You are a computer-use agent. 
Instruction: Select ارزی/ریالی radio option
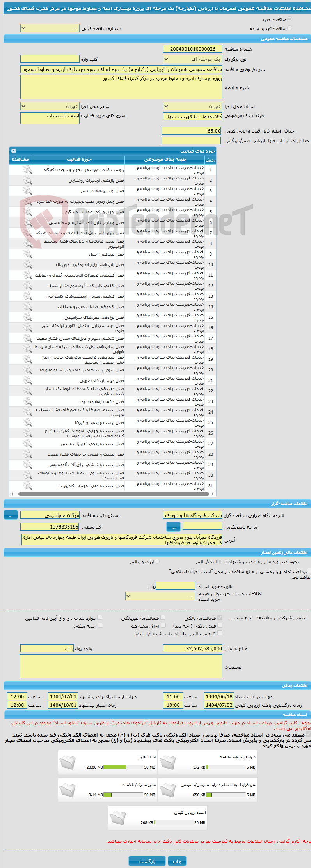click(220, 561)
